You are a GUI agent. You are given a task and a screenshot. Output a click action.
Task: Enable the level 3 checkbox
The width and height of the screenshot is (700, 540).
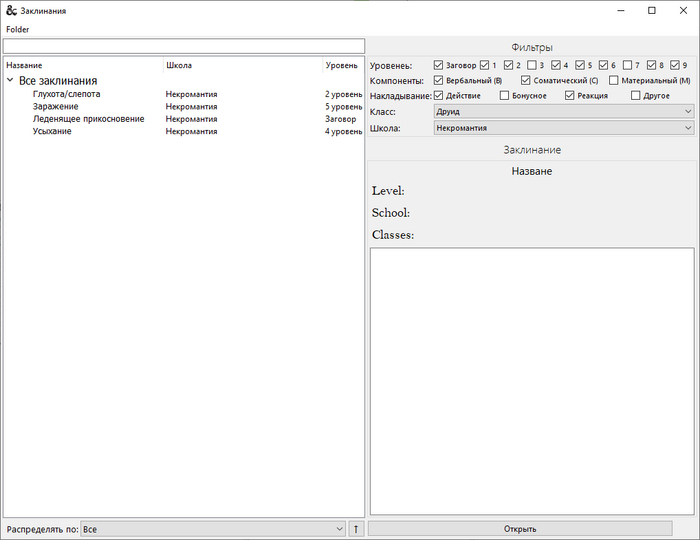tap(533, 65)
